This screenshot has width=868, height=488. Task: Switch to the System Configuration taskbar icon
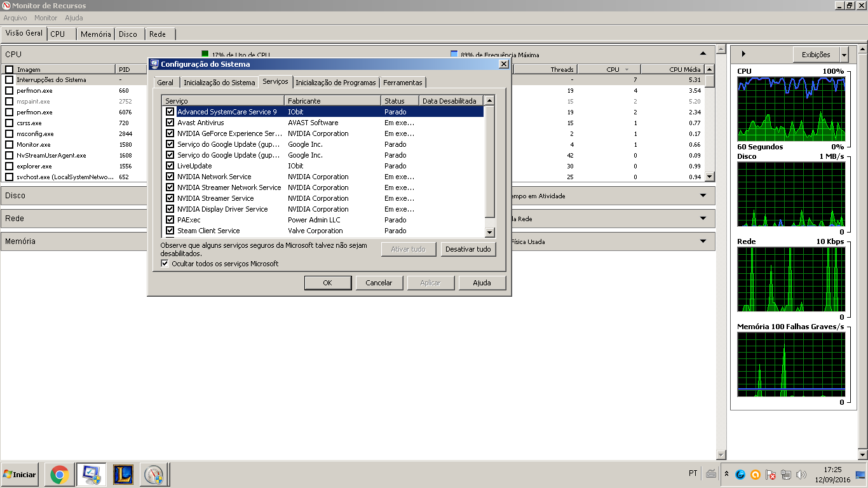pos(91,475)
